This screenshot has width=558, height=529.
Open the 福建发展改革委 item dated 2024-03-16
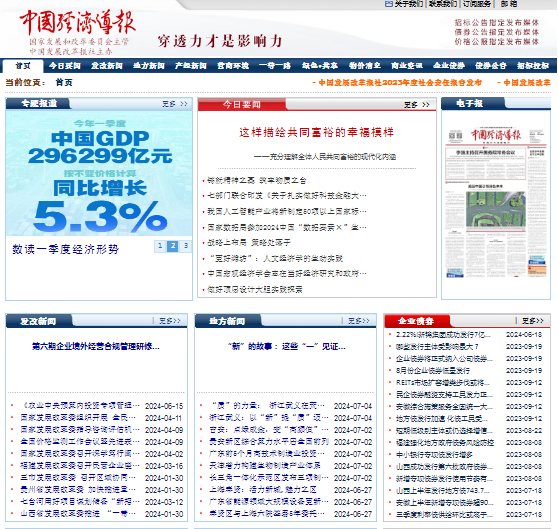pos(80,466)
